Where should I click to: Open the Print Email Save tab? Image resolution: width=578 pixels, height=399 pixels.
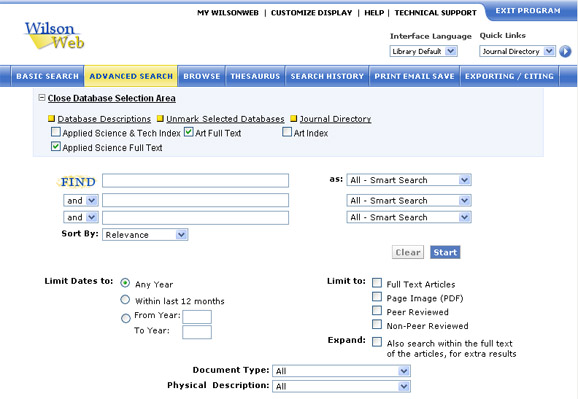[x=414, y=76]
